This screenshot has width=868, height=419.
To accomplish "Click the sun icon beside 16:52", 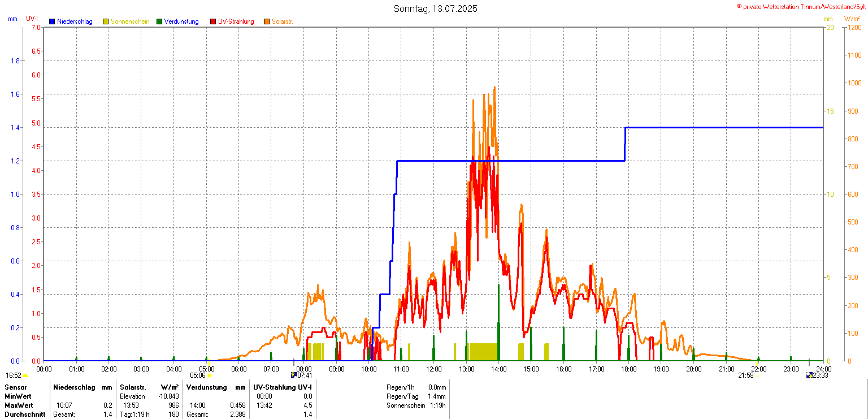I will [x=25, y=375].
